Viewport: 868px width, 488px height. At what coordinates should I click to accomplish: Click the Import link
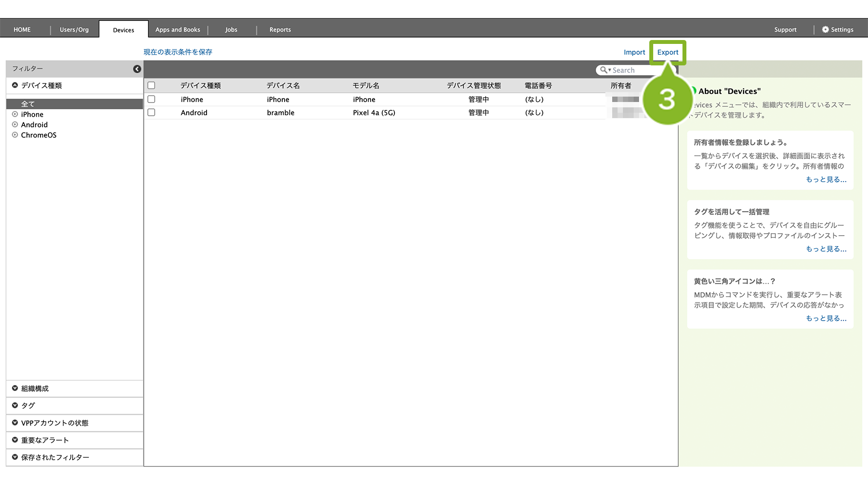click(x=634, y=52)
